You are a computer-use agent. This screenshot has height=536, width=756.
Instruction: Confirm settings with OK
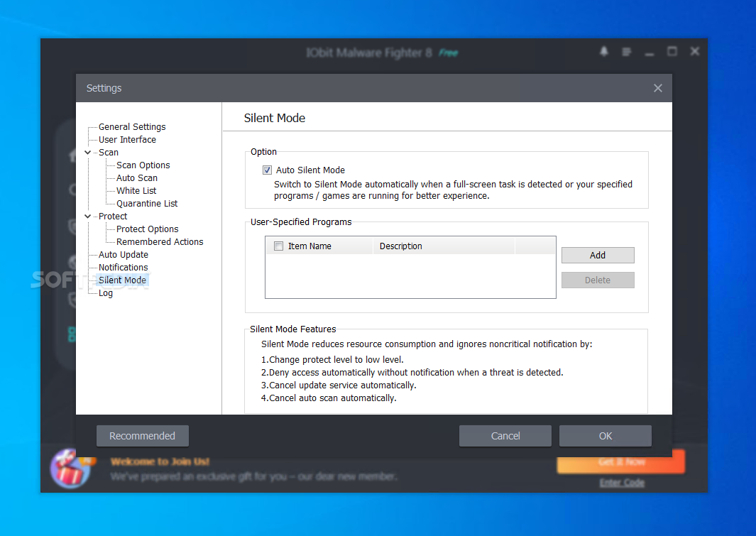[x=606, y=436]
